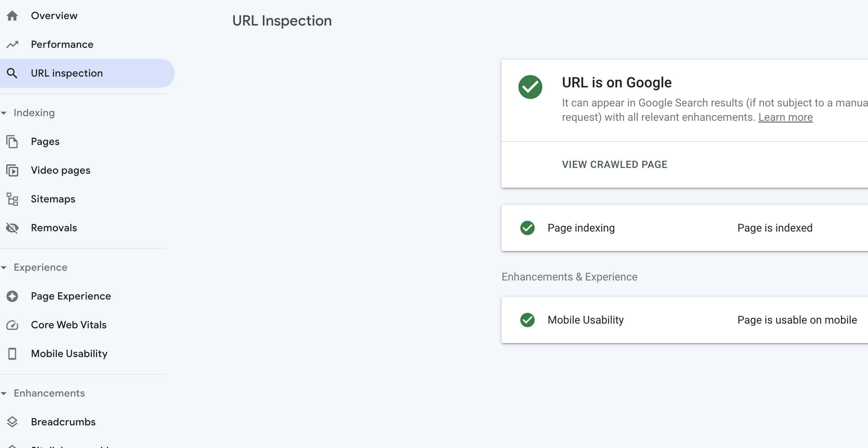Expand the Page indexing result row
Screen dimensions: 868x448
coord(685,228)
